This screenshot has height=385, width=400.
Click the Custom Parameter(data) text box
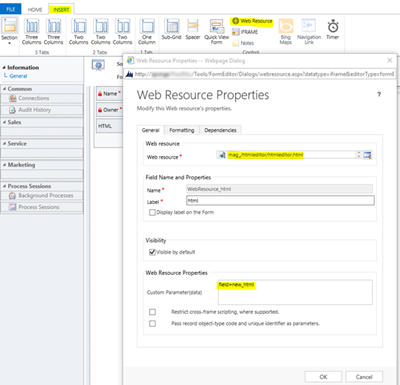[x=295, y=292]
